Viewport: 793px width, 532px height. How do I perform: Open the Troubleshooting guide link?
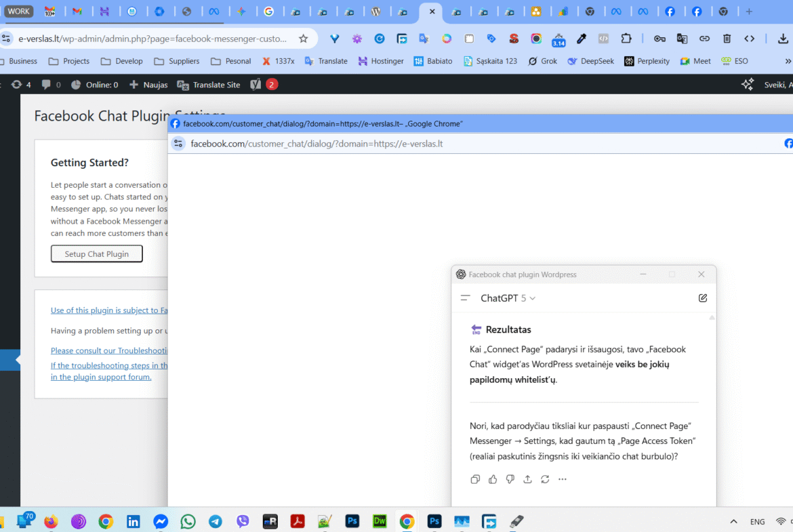tap(109, 350)
